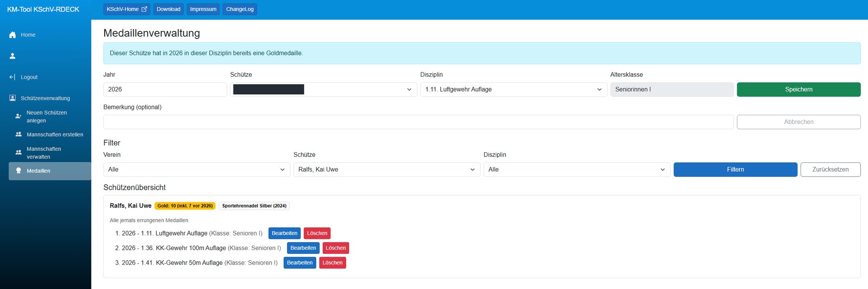The width and height of the screenshot is (868, 289).
Task: Click the green Speichern button
Action: (x=799, y=90)
